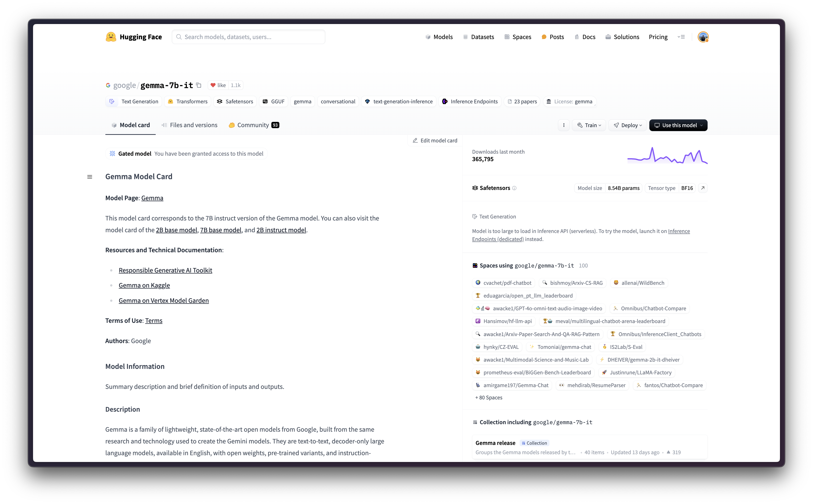The width and height of the screenshot is (813, 504).
Task: Toggle the model card table of contents
Action: pos(91,176)
